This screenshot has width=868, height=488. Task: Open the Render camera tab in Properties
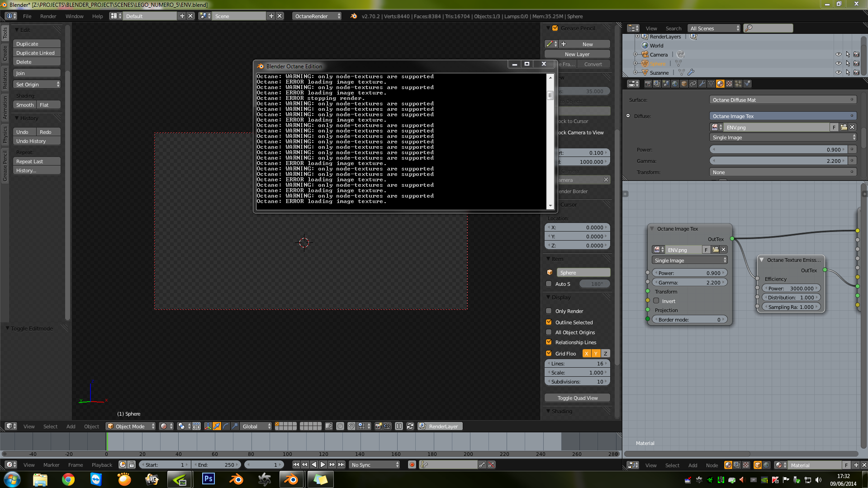click(x=648, y=84)
